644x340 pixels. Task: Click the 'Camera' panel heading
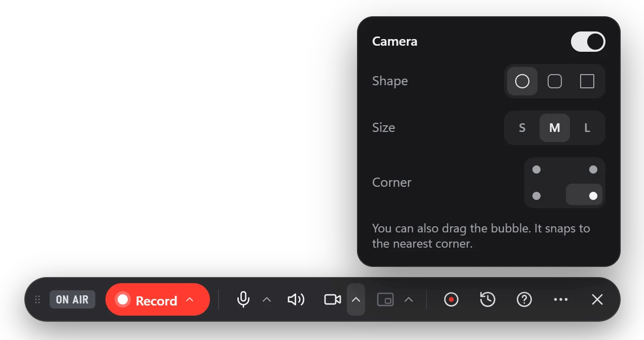coord(395,42)
